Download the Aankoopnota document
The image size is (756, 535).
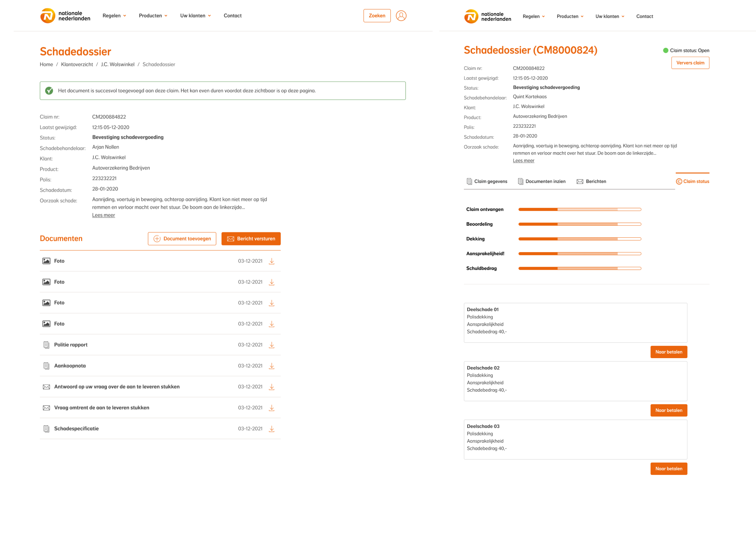coord(272,366)
